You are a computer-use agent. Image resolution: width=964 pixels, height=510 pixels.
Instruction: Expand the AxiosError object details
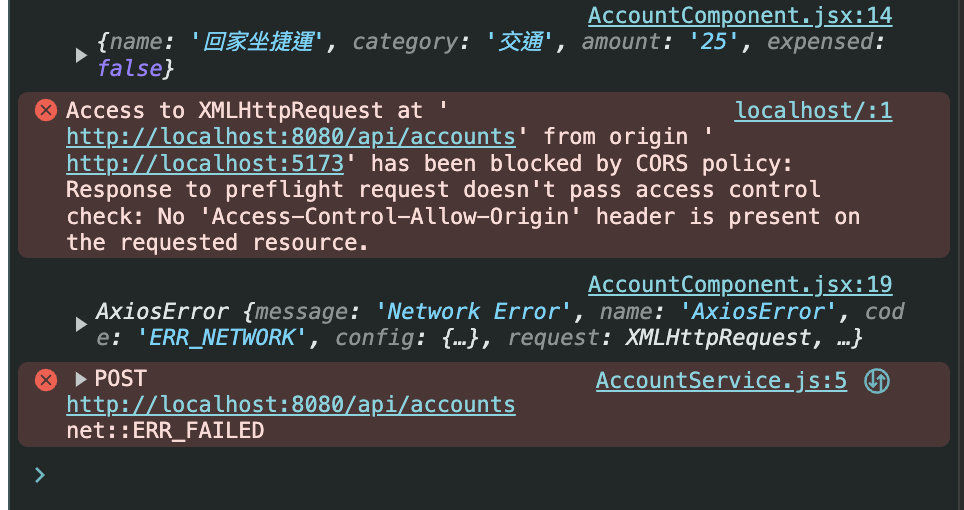tap(81, 324)
